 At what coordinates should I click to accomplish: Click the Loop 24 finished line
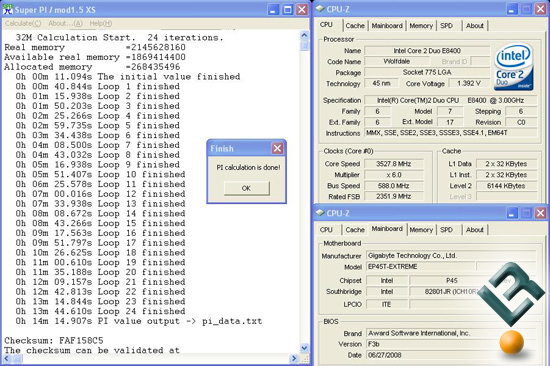tap(100, 311)
